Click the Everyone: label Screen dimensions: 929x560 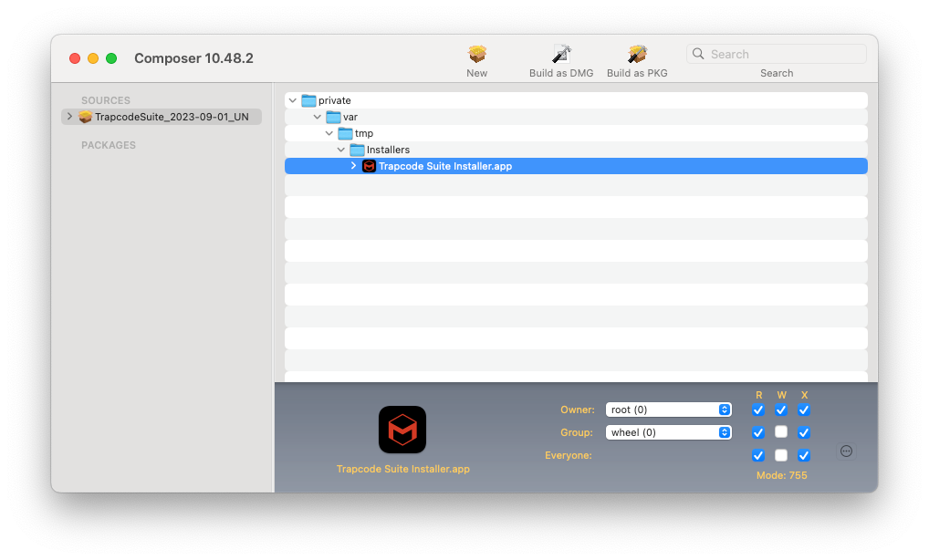(569, 455)
